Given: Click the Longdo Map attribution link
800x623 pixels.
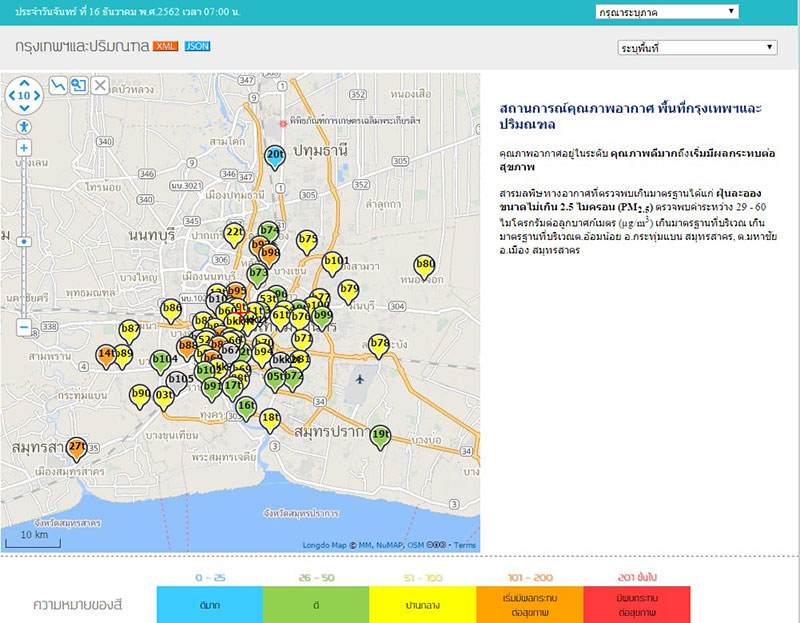Looking at the screenshot, I should [x=324, y=545].
